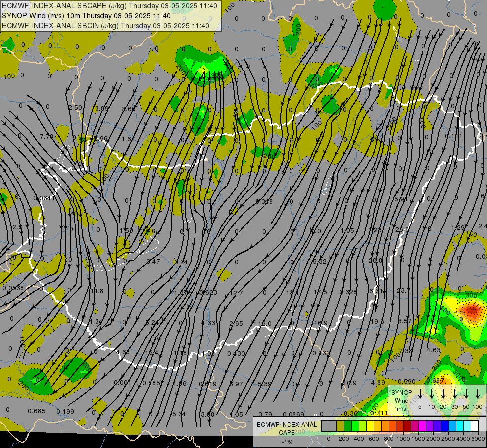Click the 'SYNOP Wind (m/s) 10m' title line
Viewport: 487px width, 448px height.
pyautogui.click(x=87, y=16)
